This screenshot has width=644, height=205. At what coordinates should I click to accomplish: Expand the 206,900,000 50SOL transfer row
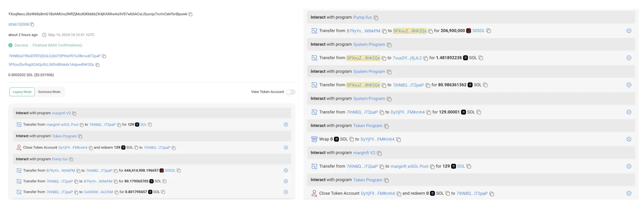(x=629, y=31)
